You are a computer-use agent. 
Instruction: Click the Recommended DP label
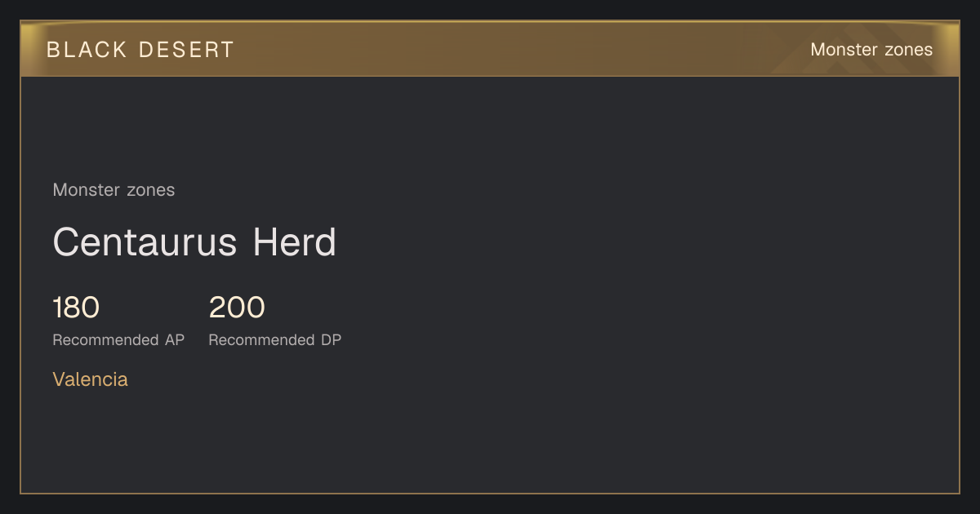275,340
